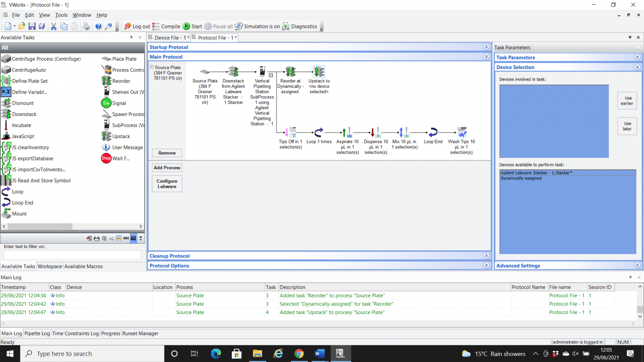Compile the protocol
644x362 pixels.
166,27
